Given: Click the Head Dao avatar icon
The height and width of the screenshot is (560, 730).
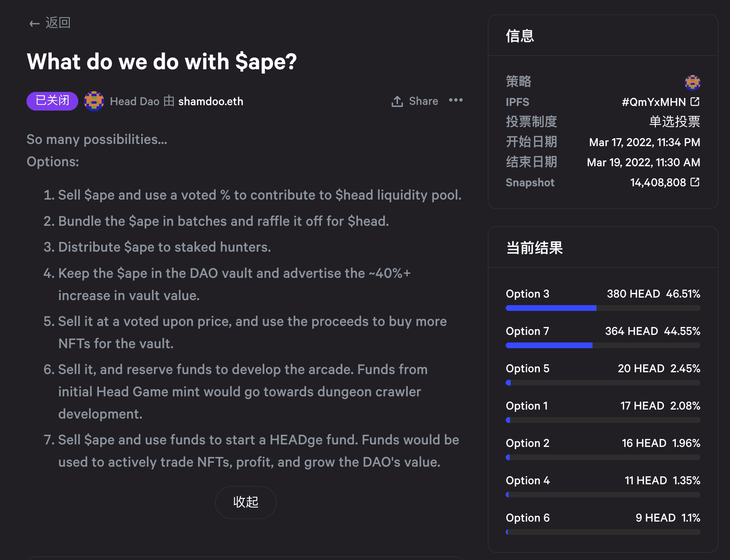Looking at the screenshot, I should tap(94, 101).
